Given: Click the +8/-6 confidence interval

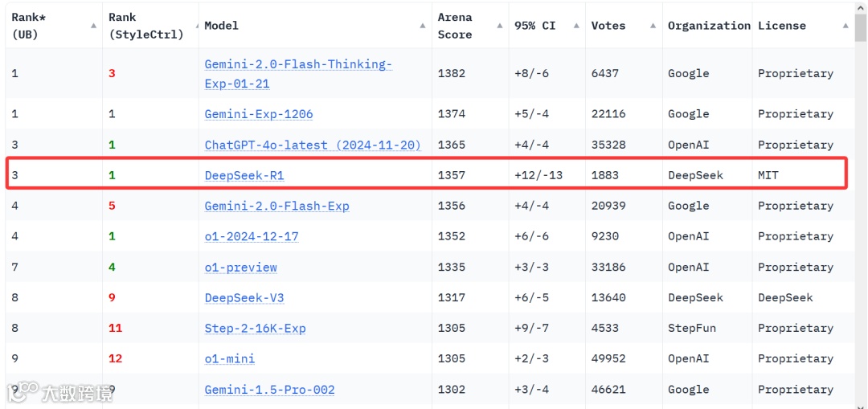Looking at the screenshot, I should click(531, 74).
